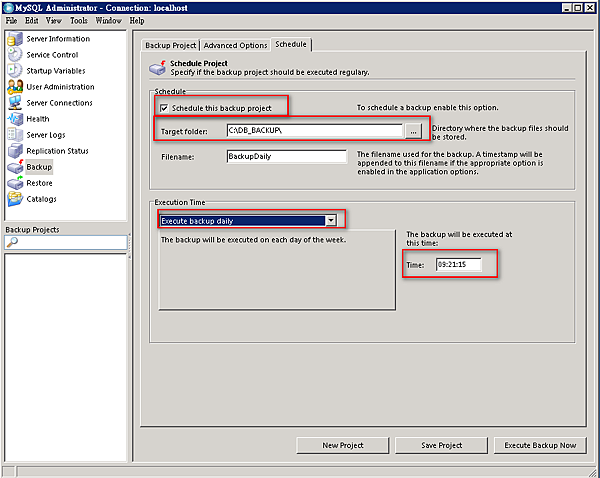The image size is (600, 478).
Task: Select Health label in sidebar
Action: pyautogui.click(x=38, y=119)
